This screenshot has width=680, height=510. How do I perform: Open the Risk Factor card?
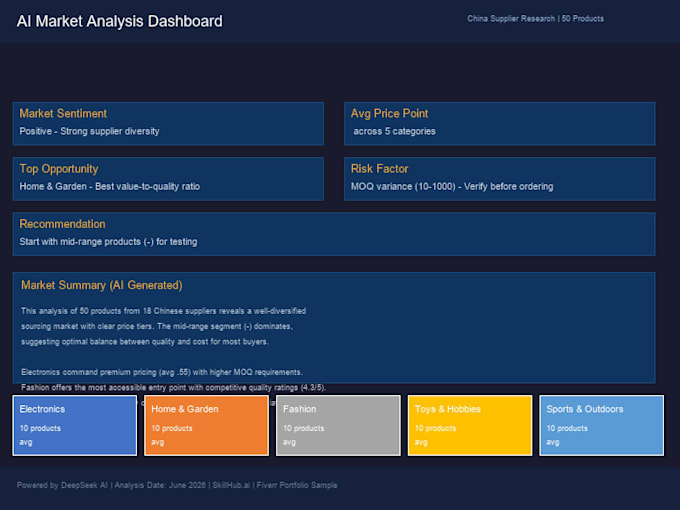point(500,179)
